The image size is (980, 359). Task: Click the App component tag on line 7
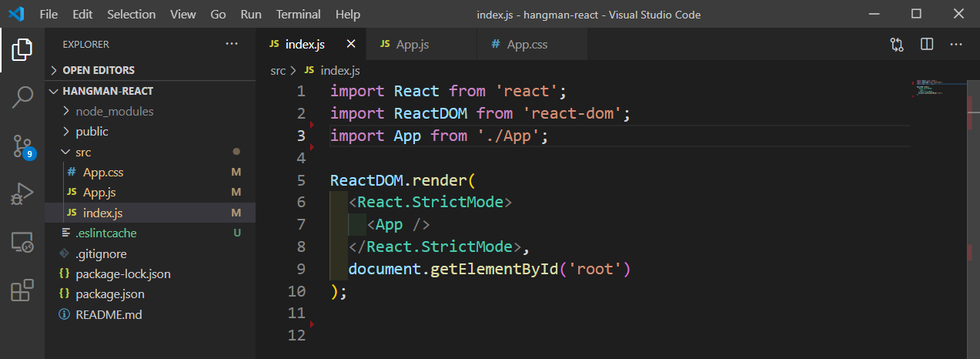click(x=398, y=225)
